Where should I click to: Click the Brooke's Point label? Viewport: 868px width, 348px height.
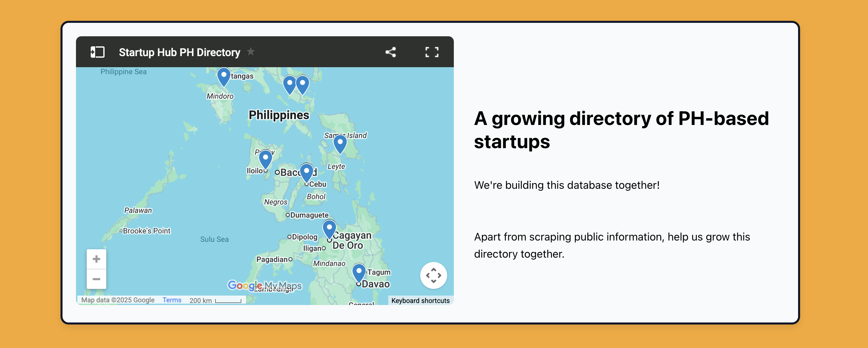pyautogui.click(x=147, y=231)
